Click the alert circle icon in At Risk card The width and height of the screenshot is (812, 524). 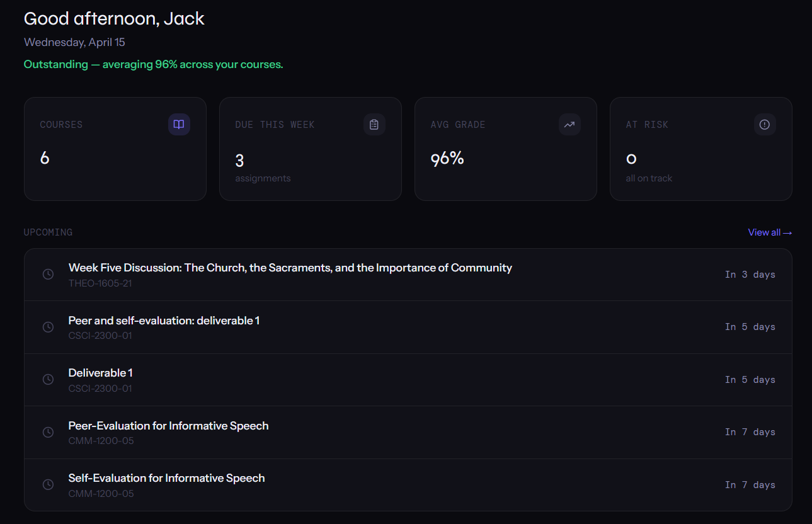click(x=765, y=125)
